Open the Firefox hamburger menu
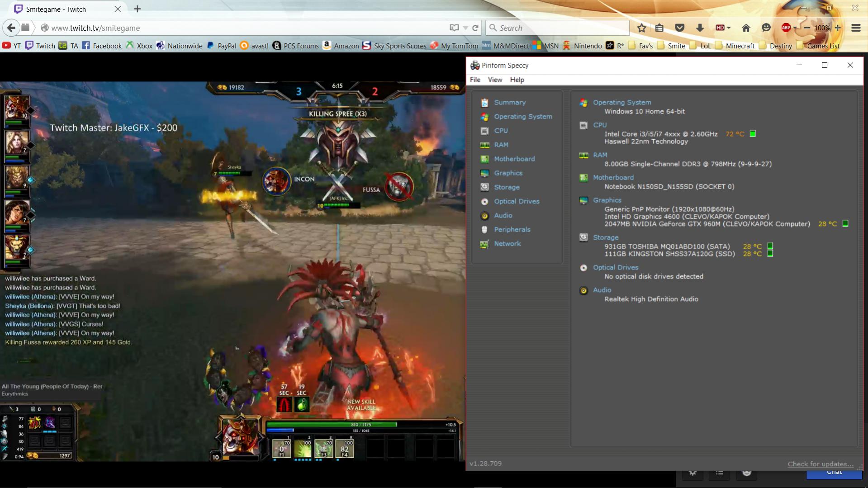 pos(856,28)
